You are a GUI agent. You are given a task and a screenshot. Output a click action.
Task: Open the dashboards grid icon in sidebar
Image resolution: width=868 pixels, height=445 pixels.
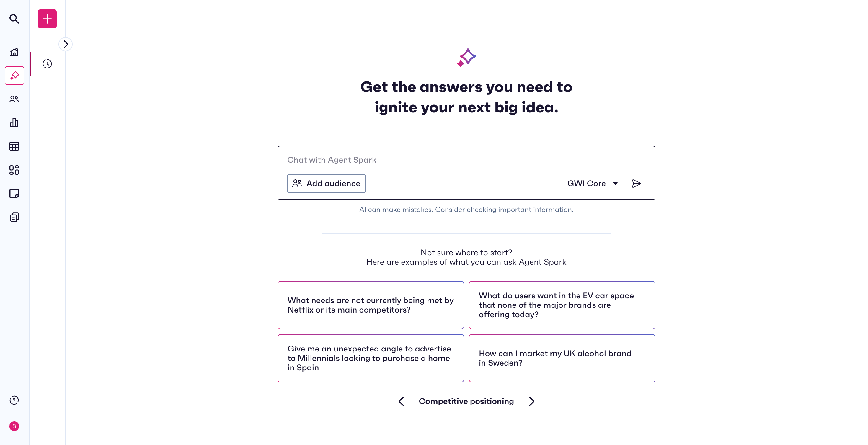click(14, 170)
